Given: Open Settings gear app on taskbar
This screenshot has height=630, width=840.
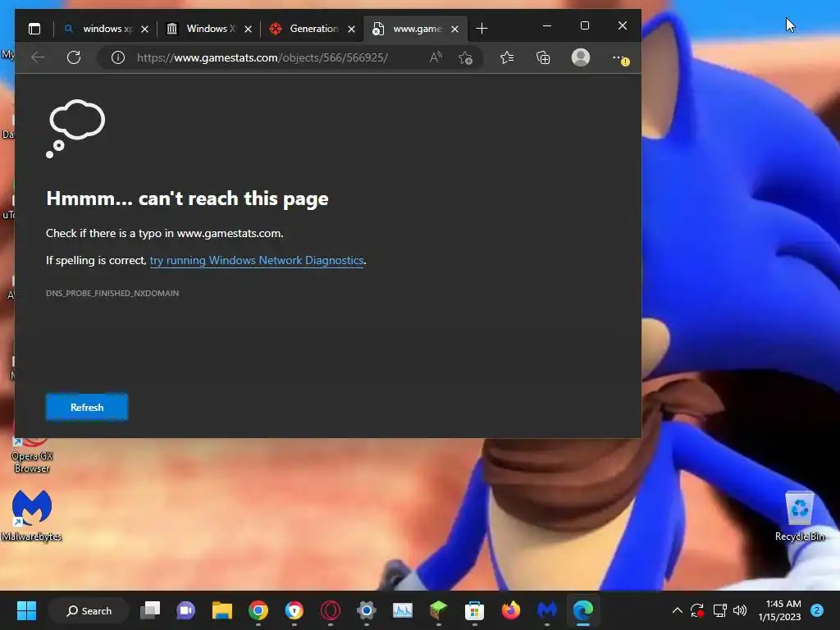Looking at the screenshot, I should pos(367,610).
